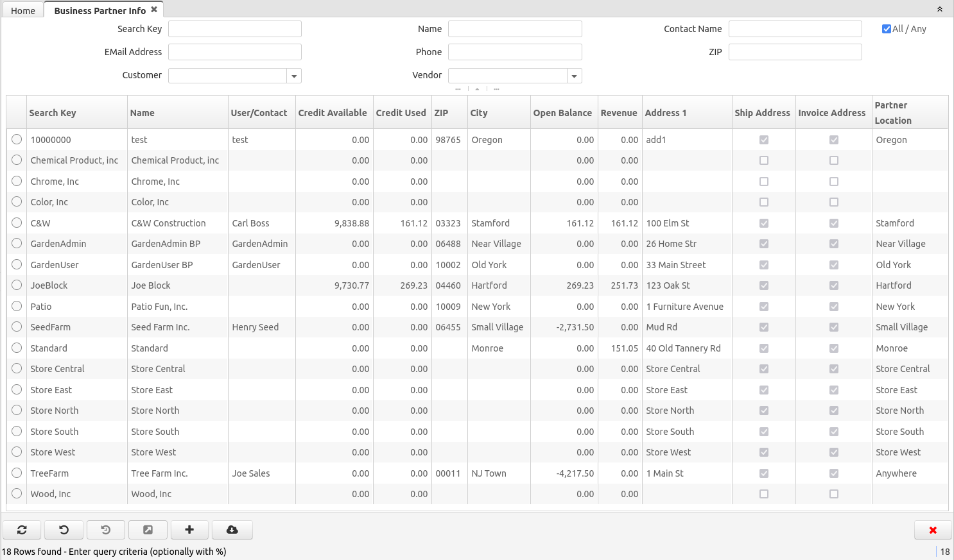Open the Vendor dropdown
The height and width of the screenshot is (560, 954).
pyautogui.click(x=575, y=76)
